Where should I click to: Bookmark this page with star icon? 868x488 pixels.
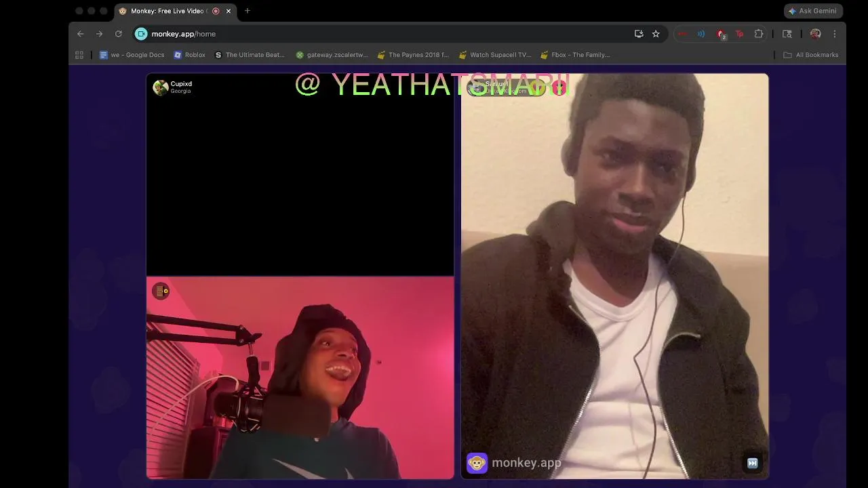(x=656, y=34)
